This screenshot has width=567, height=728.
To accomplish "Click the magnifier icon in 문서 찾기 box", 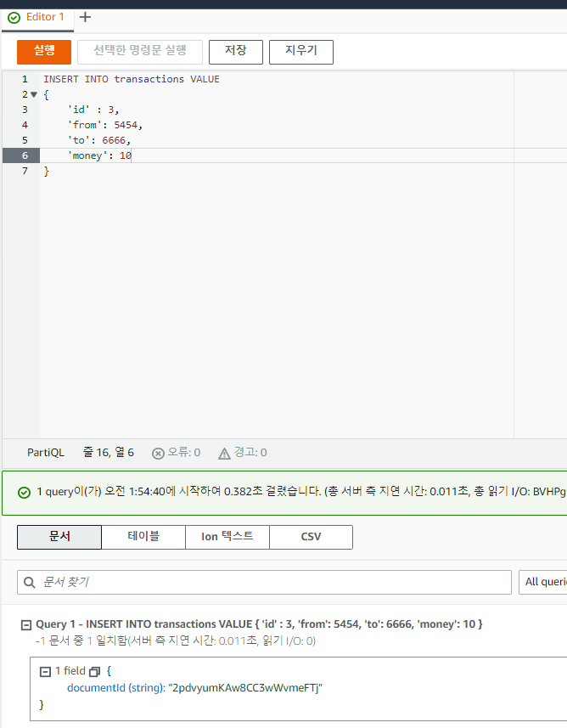I will (x=31, y=582).
